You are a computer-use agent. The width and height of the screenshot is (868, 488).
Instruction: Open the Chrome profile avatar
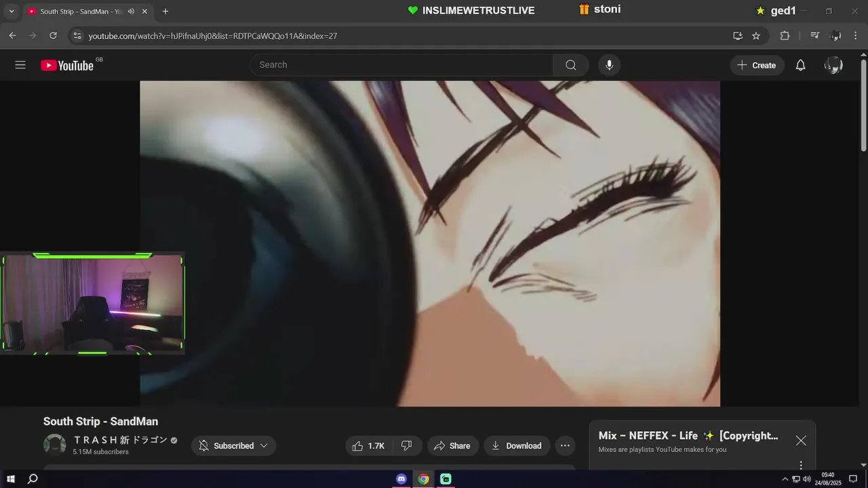pos(836,36)
